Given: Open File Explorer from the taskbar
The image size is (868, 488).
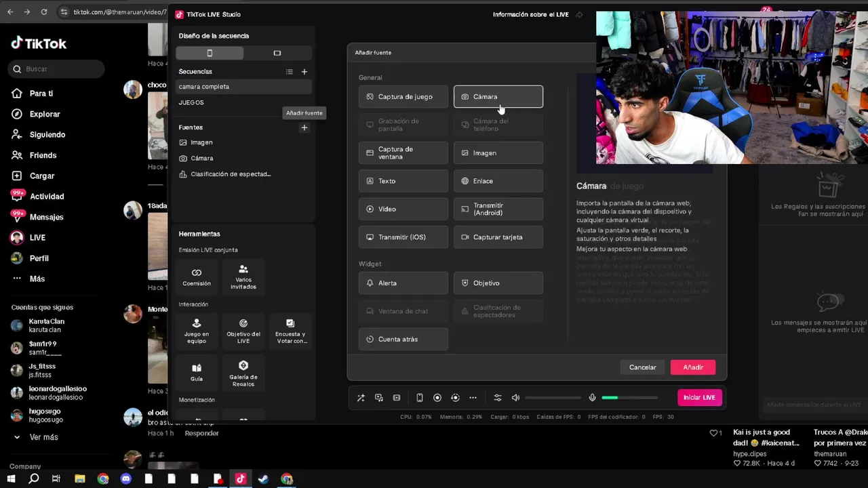Looking at the screenshot, I should [x=80, y=479].
